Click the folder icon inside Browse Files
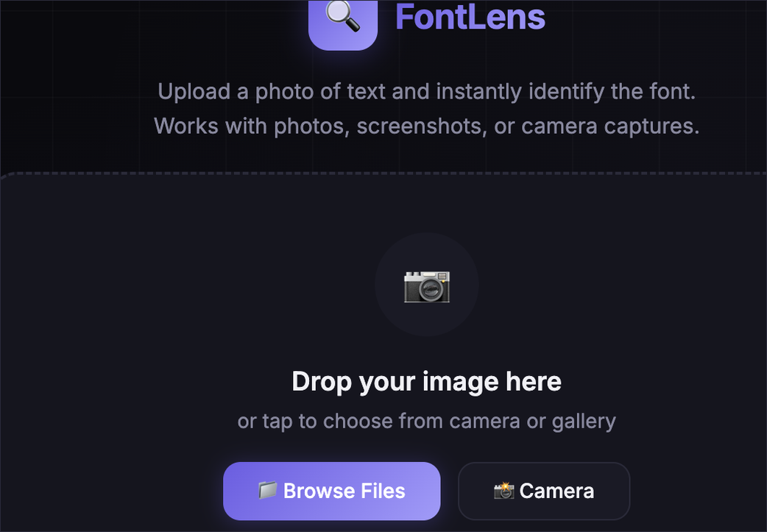767x532 pixels. [x=268, y=490]
